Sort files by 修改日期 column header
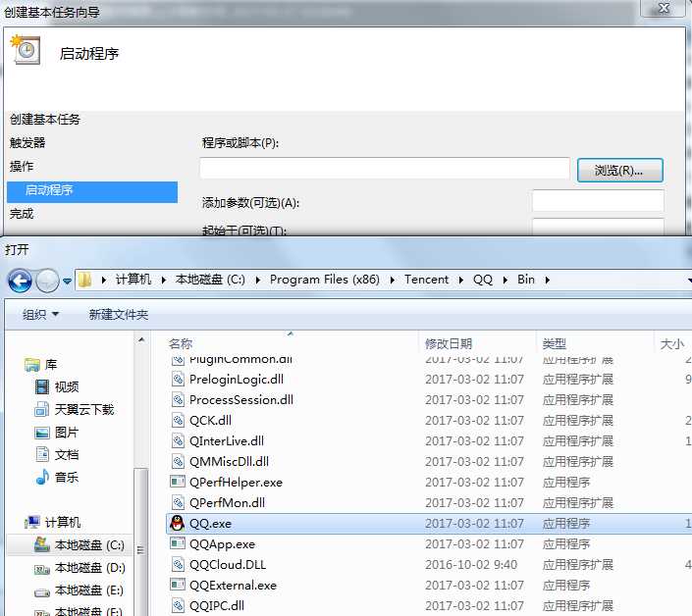Viewport: 692px width, 616px height. tap(449, 343)
